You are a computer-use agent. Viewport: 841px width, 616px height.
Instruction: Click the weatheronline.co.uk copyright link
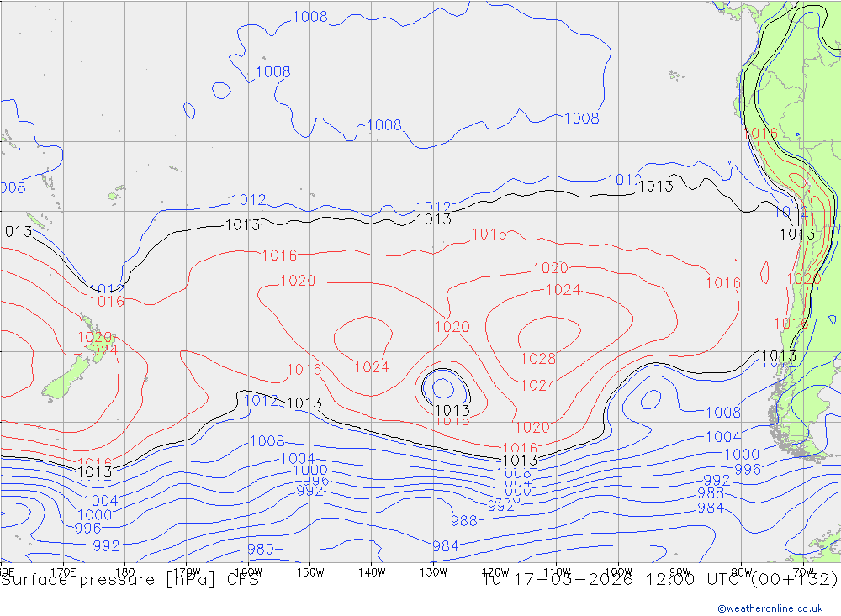coord(770,608)
